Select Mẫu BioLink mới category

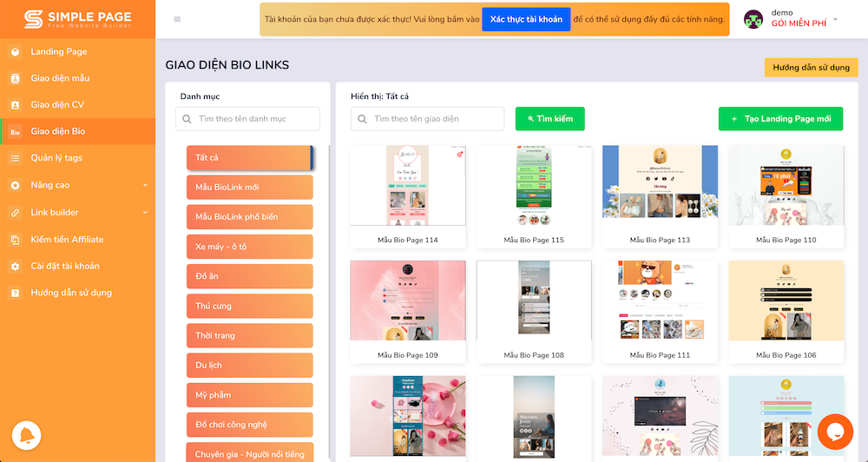point(250,188)
